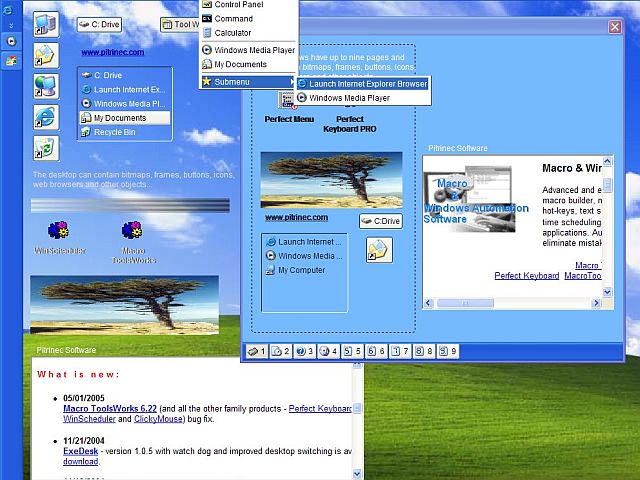
Task: Click the horizontal scroll right arrow in embedded browser
Action: pyautogui.click(x=596, y=303)
